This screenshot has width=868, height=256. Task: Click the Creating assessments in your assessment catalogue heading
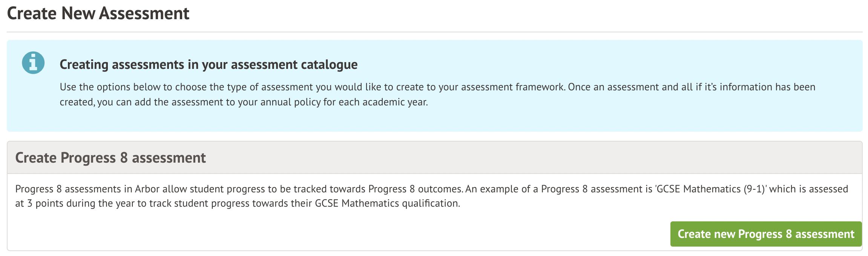pyautogui.click(x=209, y=64)
